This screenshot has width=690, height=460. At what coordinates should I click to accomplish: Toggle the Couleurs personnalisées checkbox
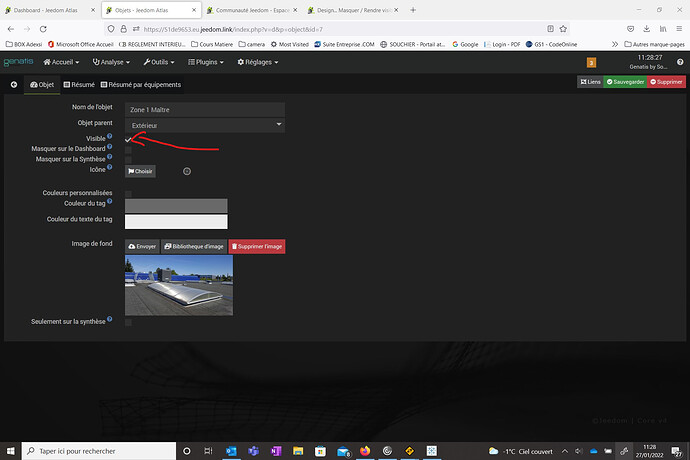(128, 194)
